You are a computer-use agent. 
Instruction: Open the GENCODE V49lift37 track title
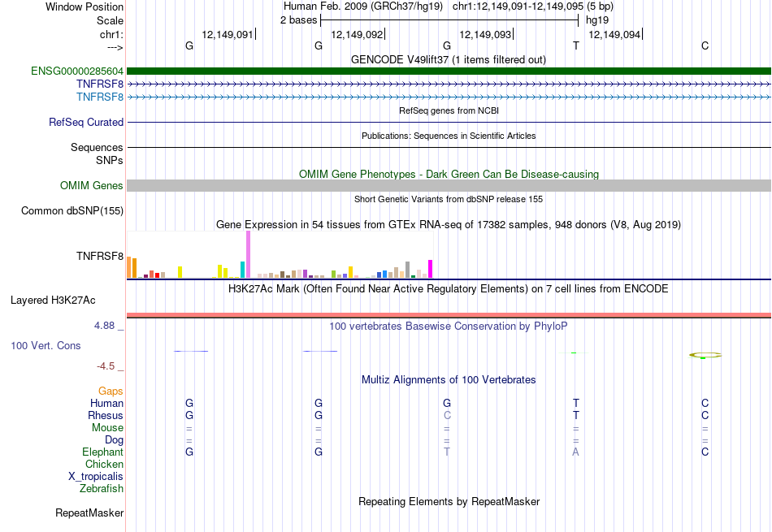click(x=448, y=59)
